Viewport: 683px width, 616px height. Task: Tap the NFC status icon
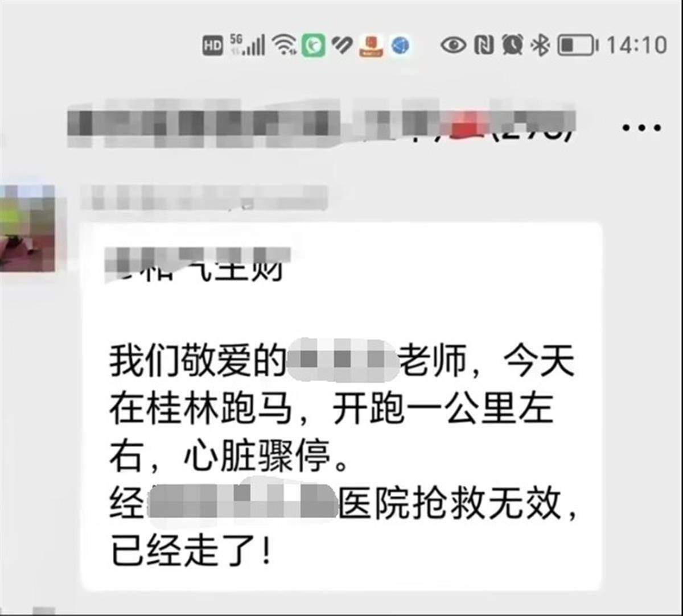[x=483, y=45]
